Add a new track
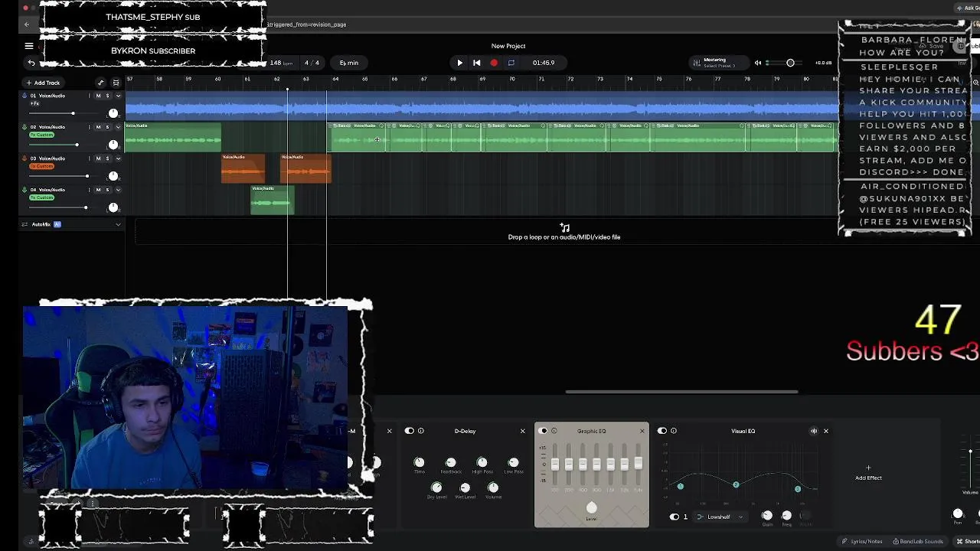 (43, 83)
